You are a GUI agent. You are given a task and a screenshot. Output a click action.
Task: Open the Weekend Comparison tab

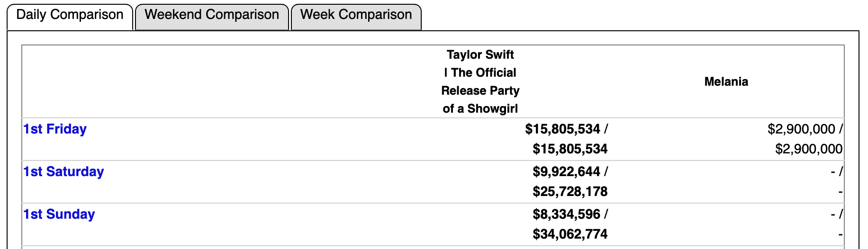pyautogui.click(x=212, y=15)
